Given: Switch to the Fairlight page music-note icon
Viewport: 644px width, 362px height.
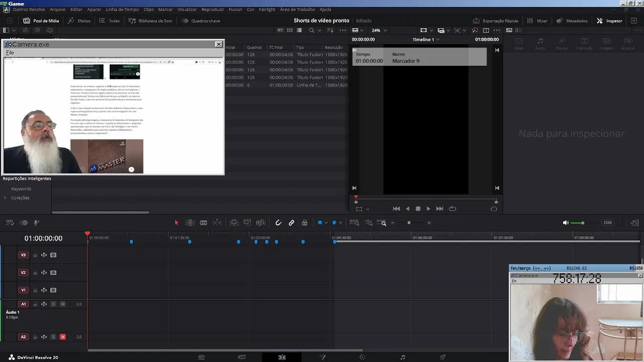Looking at the screenshot, I should [403, 357].
